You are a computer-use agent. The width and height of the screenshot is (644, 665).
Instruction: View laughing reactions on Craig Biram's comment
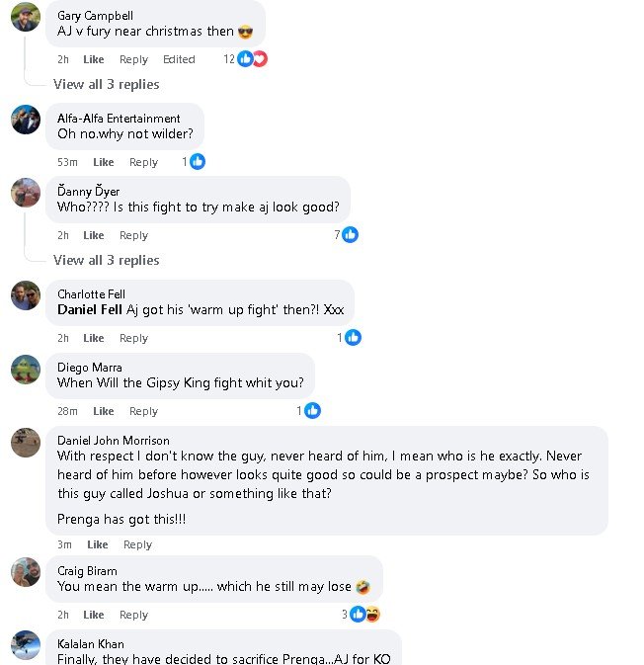pyautogui.click(x=372, y=615)
